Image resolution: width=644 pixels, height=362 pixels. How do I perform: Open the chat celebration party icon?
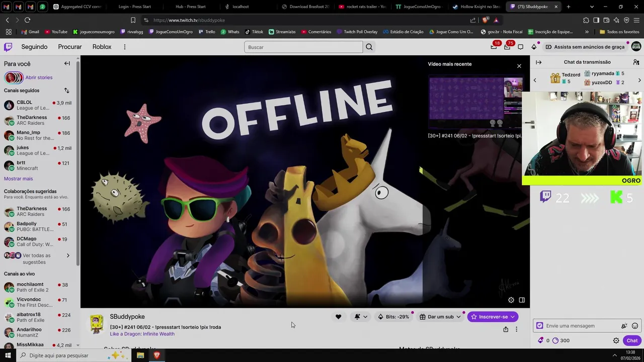click(624, 326)
